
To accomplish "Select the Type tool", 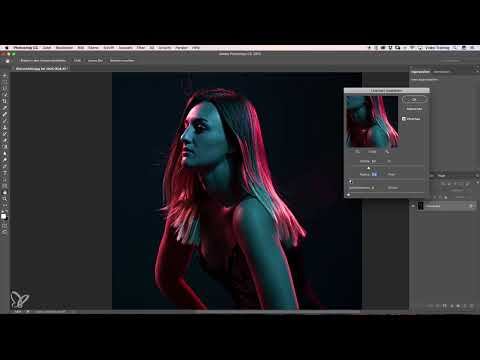I will point(5,173).
